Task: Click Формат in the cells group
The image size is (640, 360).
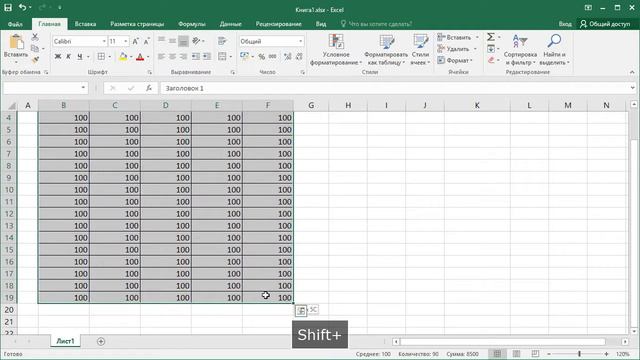Action: [455, 60]
